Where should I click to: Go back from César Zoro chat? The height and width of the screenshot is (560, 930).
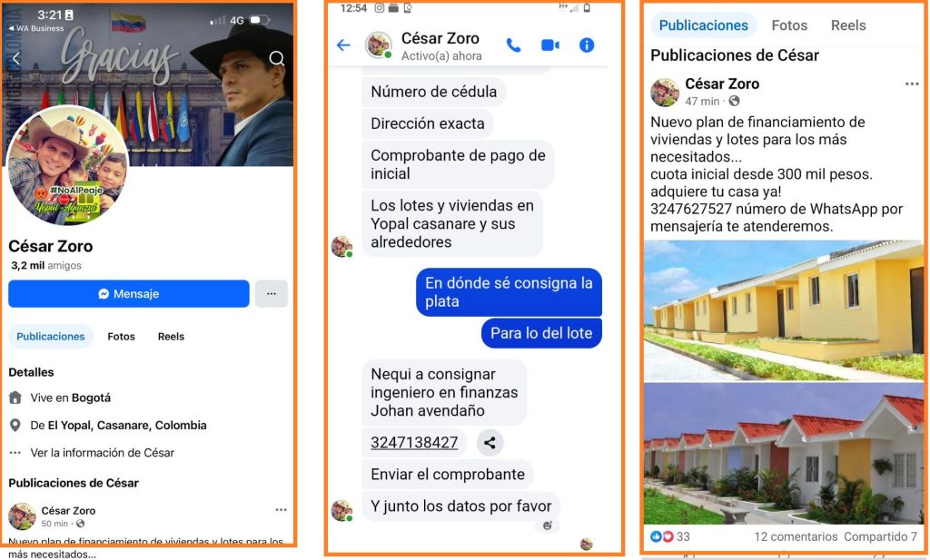tap(343, 45)
